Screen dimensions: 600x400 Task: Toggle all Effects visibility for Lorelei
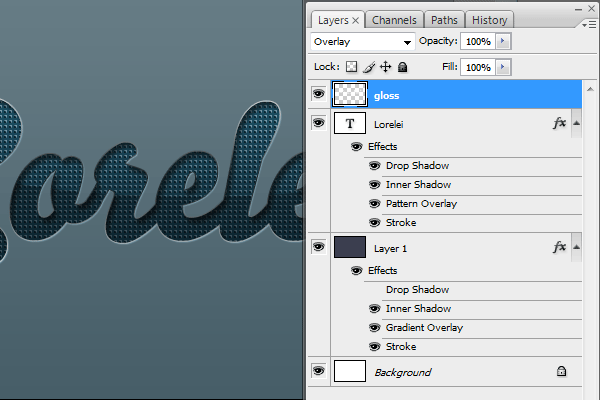356,147
